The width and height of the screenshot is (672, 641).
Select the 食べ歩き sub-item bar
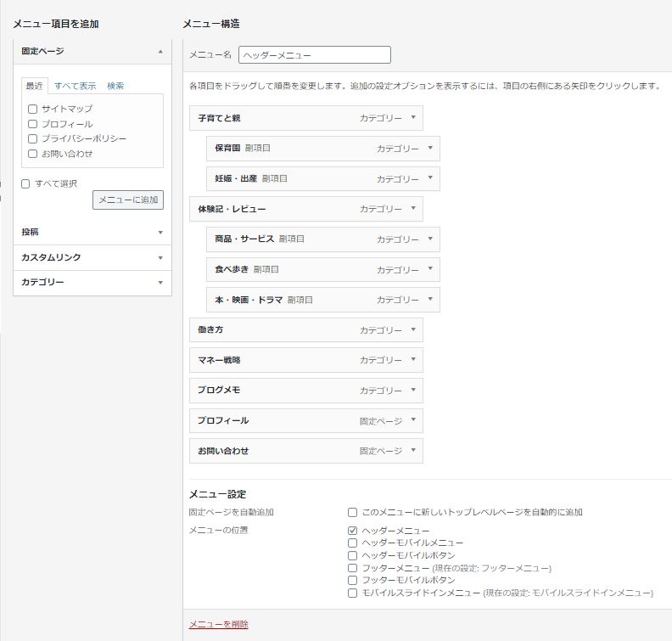pos(323,269)
